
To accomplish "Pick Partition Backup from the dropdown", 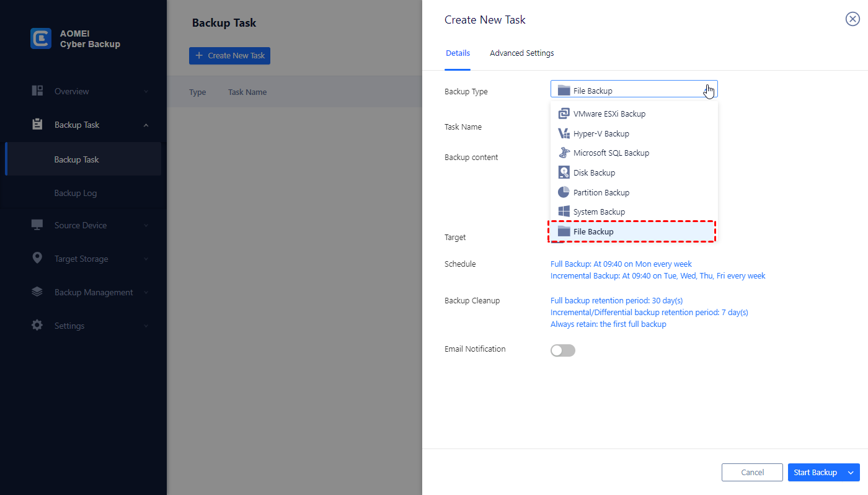I will click(x=634, y=192).
